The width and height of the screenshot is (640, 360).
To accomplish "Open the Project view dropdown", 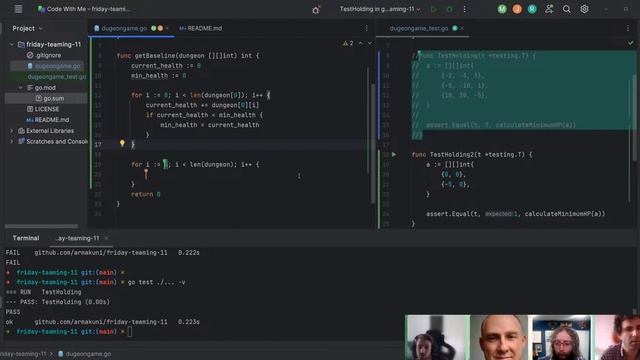I will (27, 29).
